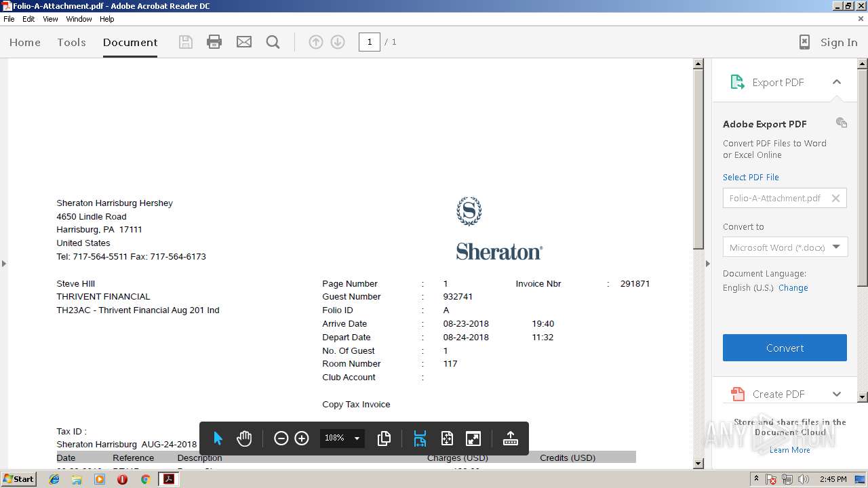
Task: Expand the Create PDF panel chevron
Action: [x=837, y=394]
